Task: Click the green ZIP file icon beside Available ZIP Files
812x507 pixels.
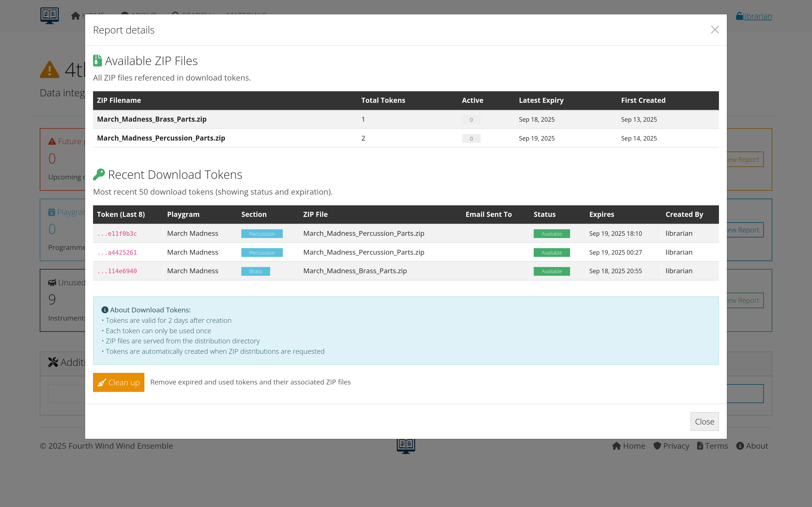Action: (97, 60)
